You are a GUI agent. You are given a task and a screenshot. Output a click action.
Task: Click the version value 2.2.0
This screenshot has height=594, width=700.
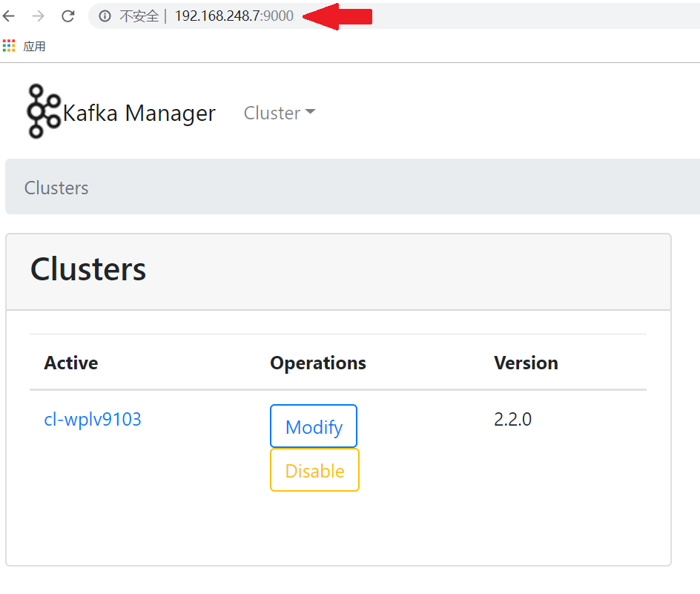512,420
